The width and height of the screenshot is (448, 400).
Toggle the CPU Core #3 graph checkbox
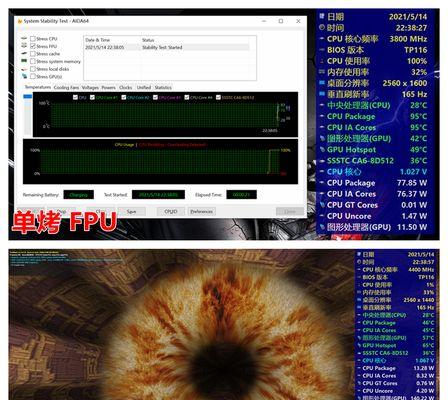155,97
